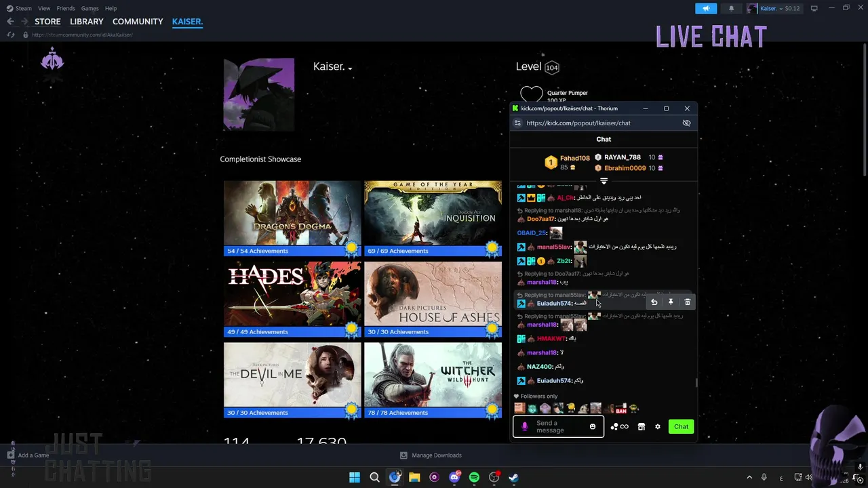The height and width of the screenshot is (488, 868).
Task: Open OBS Studio from the taskbar
Action: (x=494, y=477)
